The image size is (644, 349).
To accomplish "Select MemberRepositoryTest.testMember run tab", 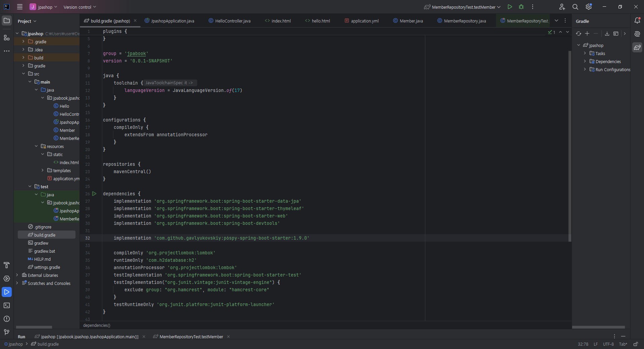I will tap(188, 337).
